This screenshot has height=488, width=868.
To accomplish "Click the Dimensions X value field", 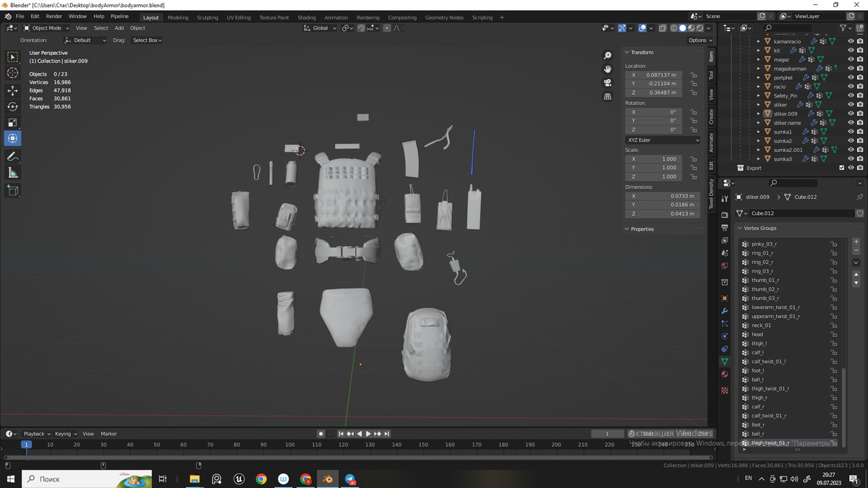I will [663, 196].
